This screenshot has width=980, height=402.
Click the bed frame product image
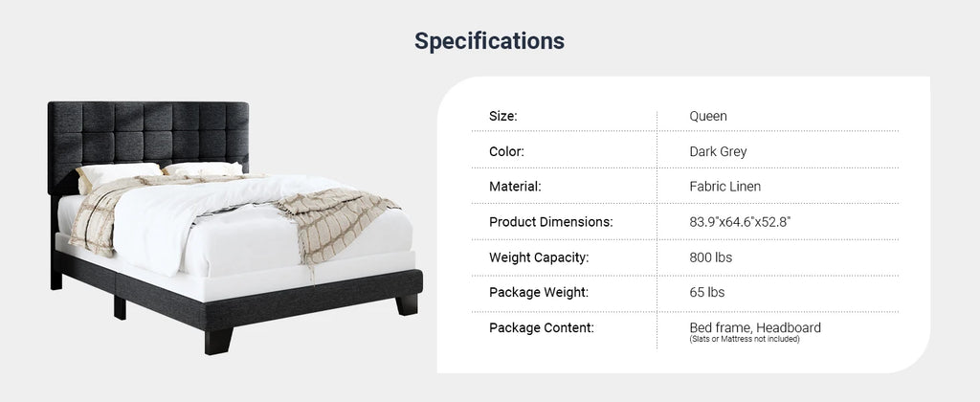point(235,228)
